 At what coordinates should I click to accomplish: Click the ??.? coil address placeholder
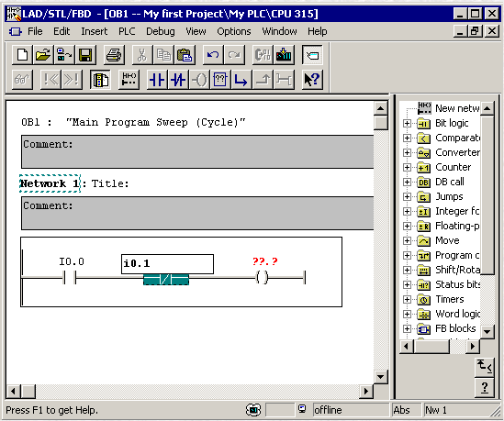coord(265,261)
